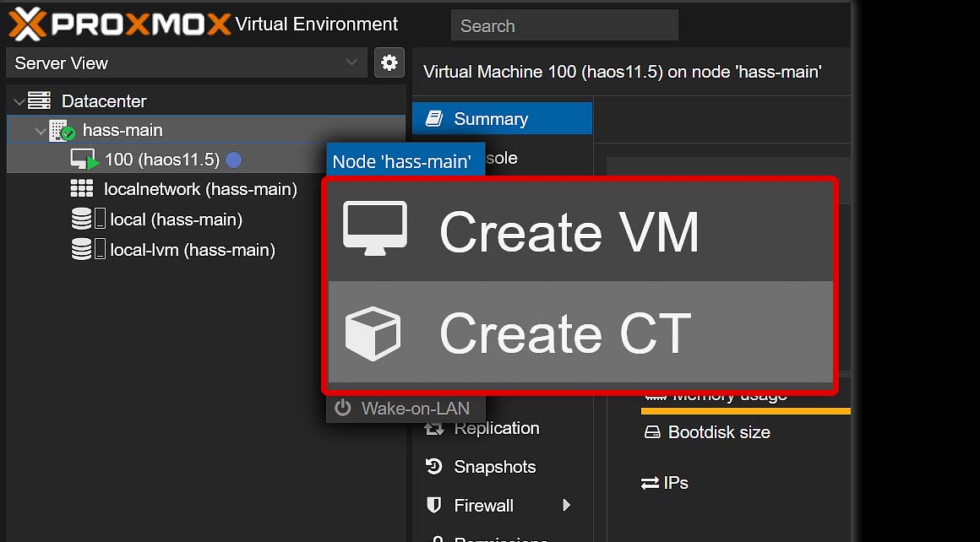Select VM 100 (haos11.5) in the tree
This screenshot has width=980, height=542.
tap(162, 160)
